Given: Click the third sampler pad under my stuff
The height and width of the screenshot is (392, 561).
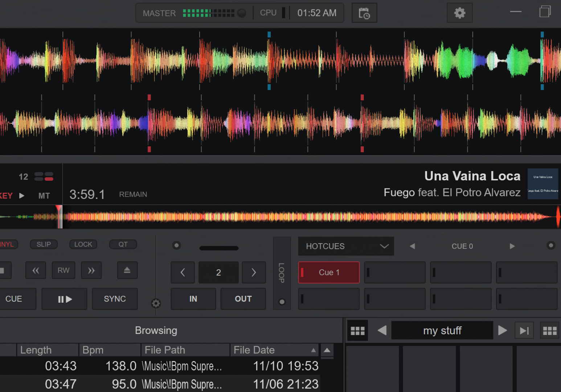Looking at the screenshot, I should (x=486, y=369).
